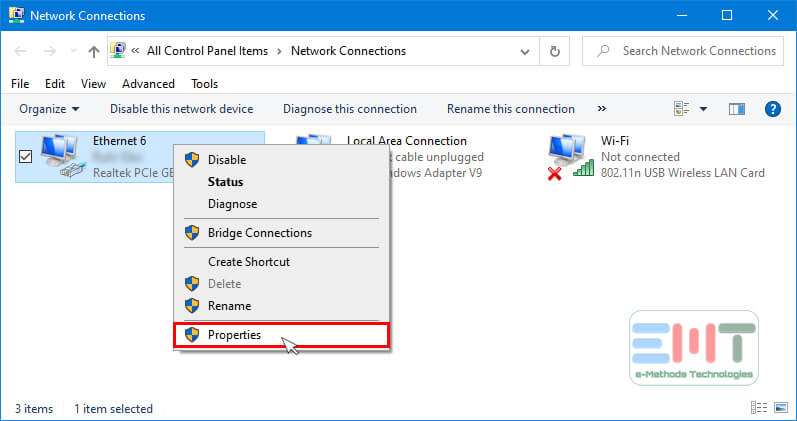The width and height of the screenshot is (797, 421).
Task: Open the view options dropdown arrow
Action: point(703,109)
